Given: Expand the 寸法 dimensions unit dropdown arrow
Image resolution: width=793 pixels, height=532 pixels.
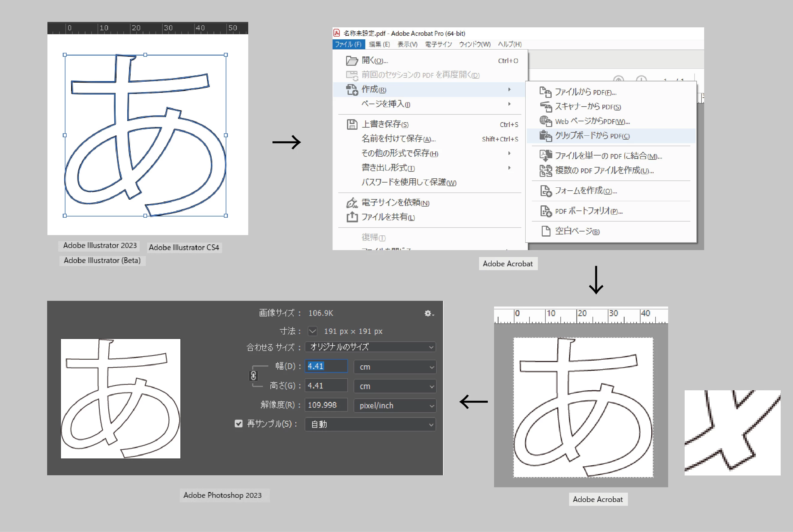Looking at the screenshot, I should tap(312, 331).
